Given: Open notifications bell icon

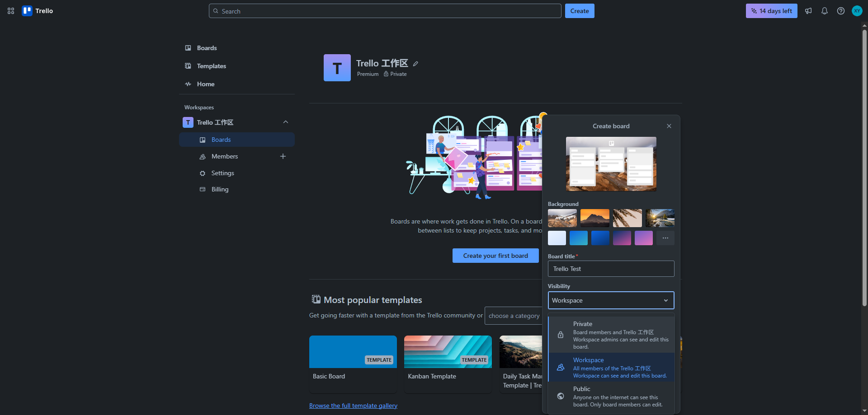Looking at the screenshot, I should pyautogui.click(x=825, y=11).
